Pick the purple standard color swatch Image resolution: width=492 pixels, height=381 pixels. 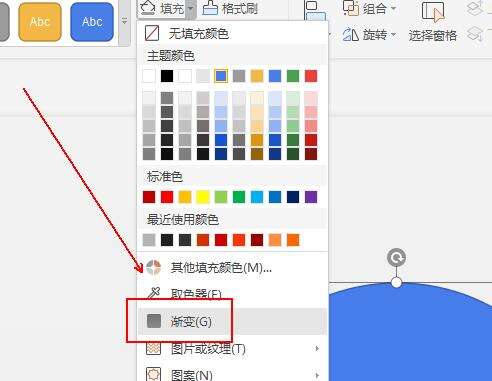click(x=311, y=197)
